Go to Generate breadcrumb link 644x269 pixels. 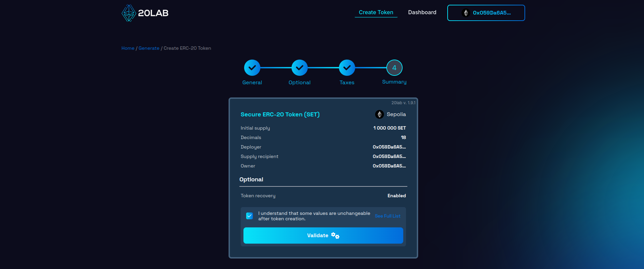tap(149, 48)
